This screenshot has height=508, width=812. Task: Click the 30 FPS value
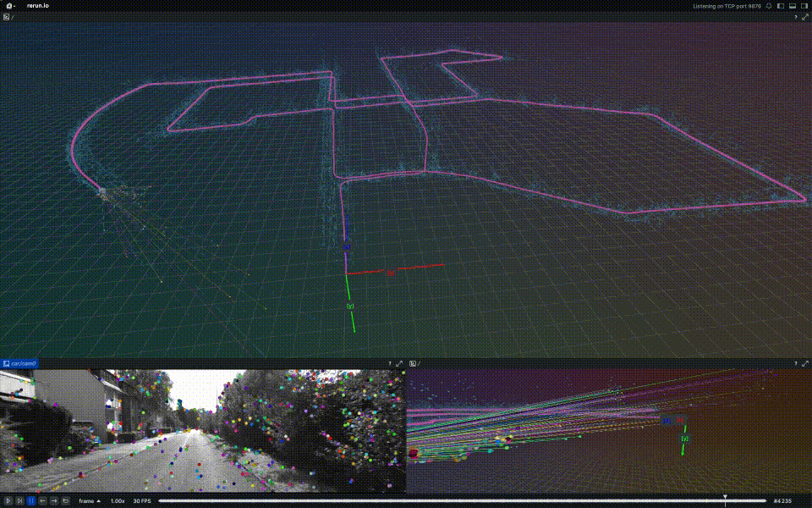(x=142, y=501)
